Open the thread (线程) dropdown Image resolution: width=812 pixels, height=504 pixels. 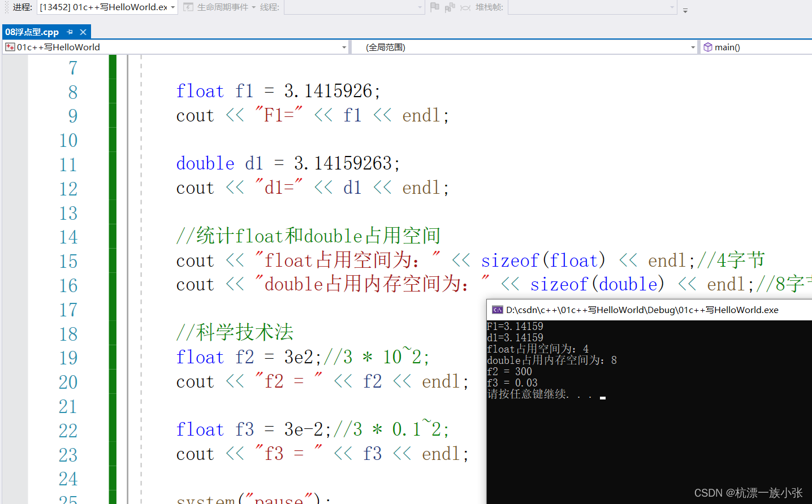click(354, 7)
